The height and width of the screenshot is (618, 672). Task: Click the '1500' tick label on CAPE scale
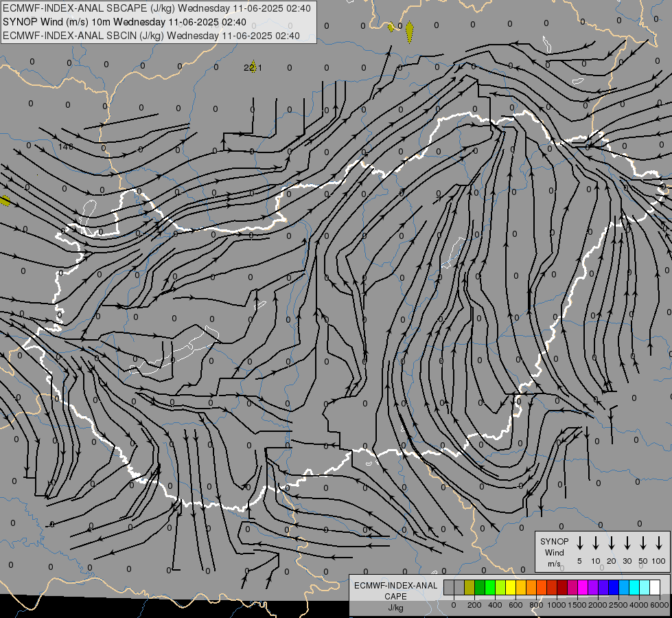[577, 605]
